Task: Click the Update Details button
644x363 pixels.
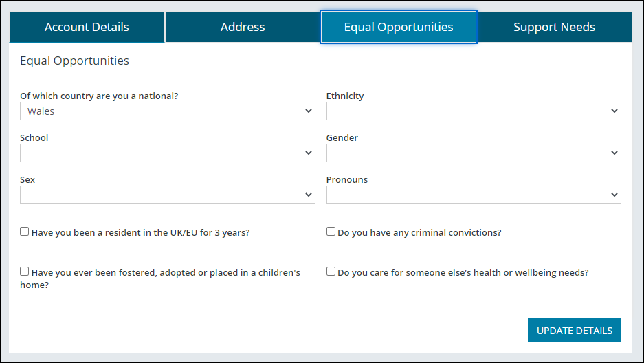Action: 574,331
